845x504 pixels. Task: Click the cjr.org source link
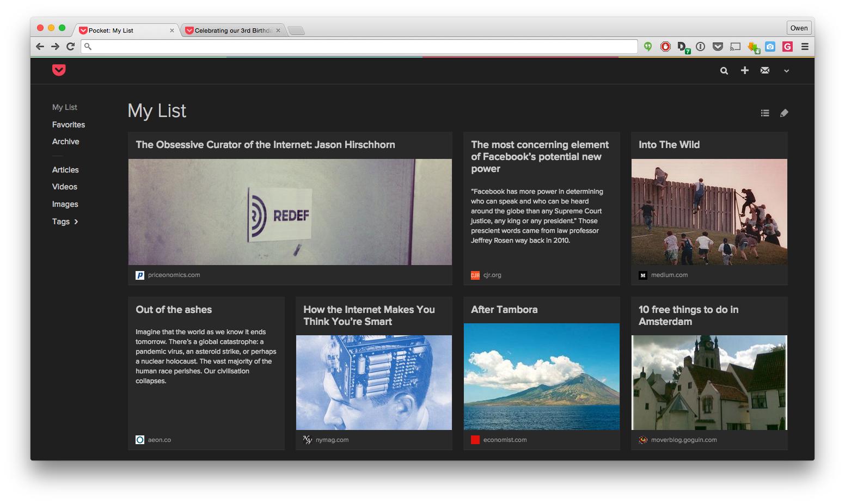coord(492,275)
